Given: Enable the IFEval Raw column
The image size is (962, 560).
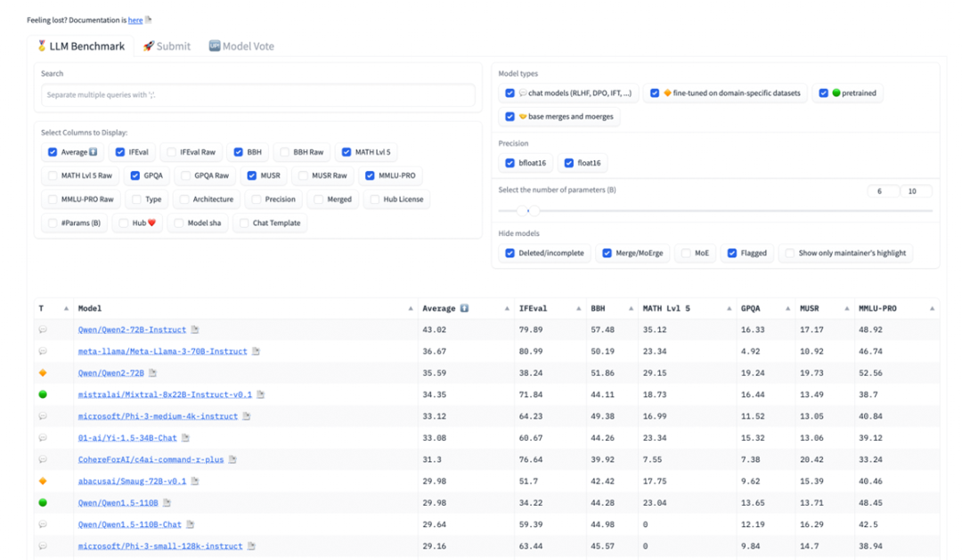Looking at the screenshot, I should pos(172,152).
